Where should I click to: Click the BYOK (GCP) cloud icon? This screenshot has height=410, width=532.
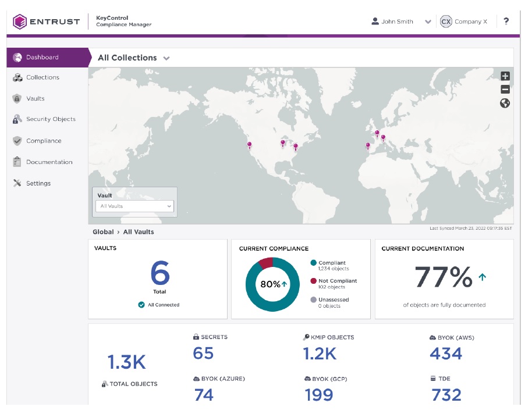307,379
